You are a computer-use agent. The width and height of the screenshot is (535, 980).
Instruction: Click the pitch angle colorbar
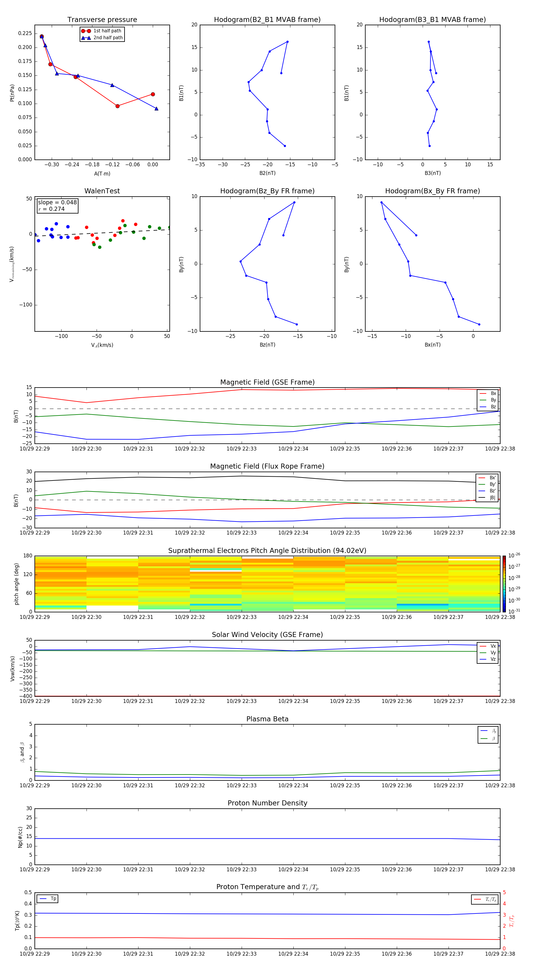coord(504,584)
